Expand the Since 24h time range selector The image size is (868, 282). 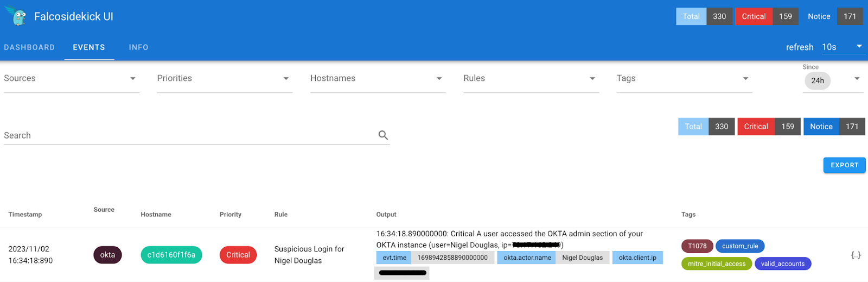(x=833, y=80)
